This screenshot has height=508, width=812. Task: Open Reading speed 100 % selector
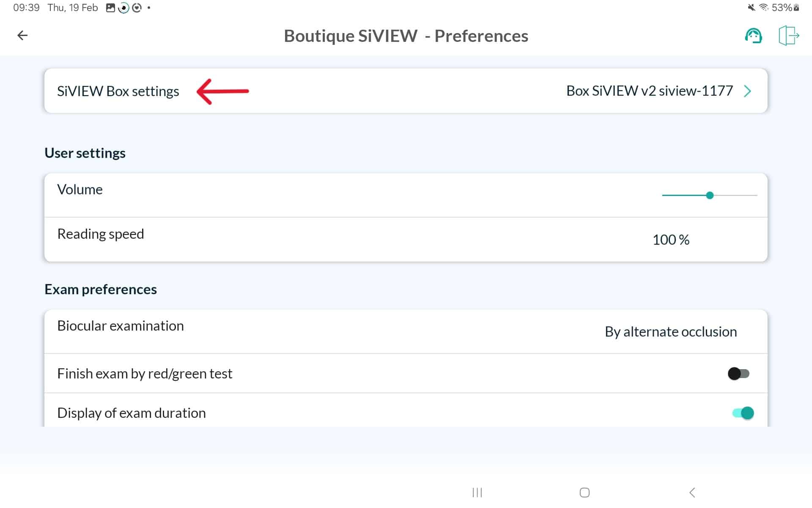pos(671,240)
